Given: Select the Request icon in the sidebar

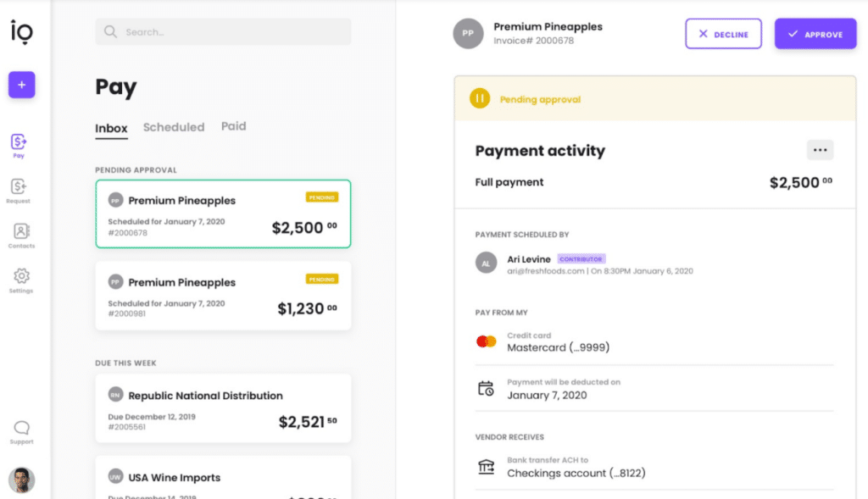Looking at the screenshot, I should pyautogui.click(x=21, y=189).
